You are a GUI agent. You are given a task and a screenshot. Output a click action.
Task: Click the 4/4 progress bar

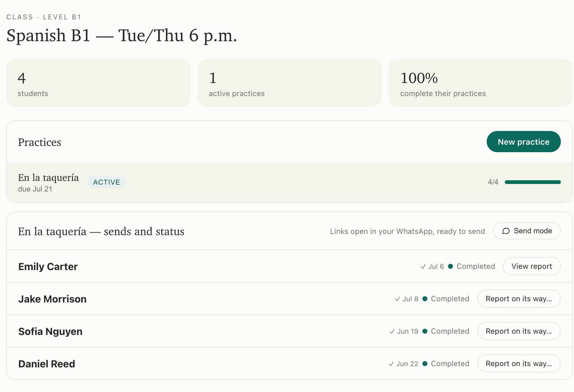click(533, 182)
